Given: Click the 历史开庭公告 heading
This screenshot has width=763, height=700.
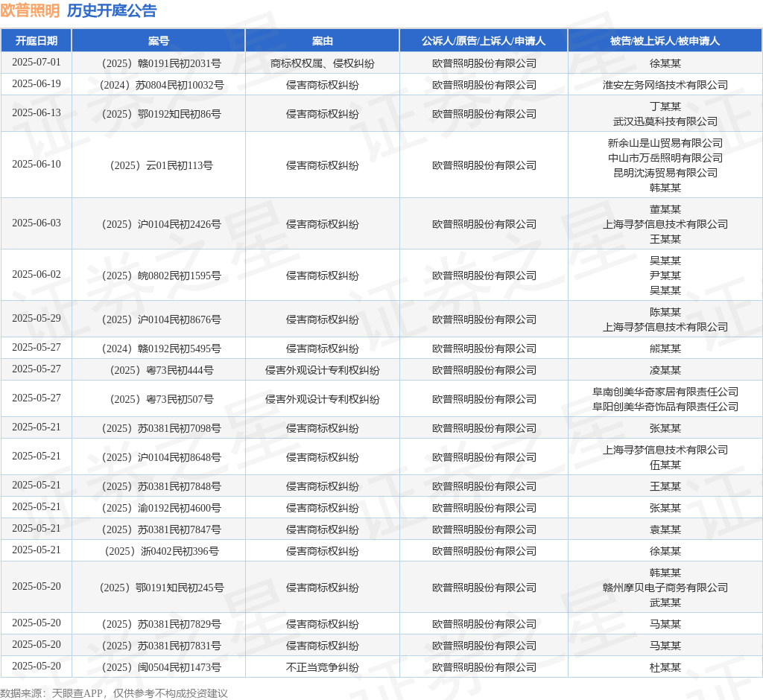Looking at the screenshot, I should point(112,10).
